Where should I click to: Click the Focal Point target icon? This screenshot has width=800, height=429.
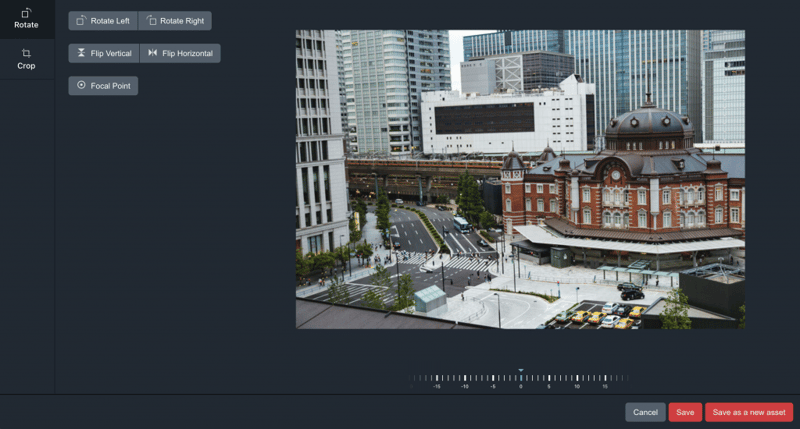coord(81,86)
